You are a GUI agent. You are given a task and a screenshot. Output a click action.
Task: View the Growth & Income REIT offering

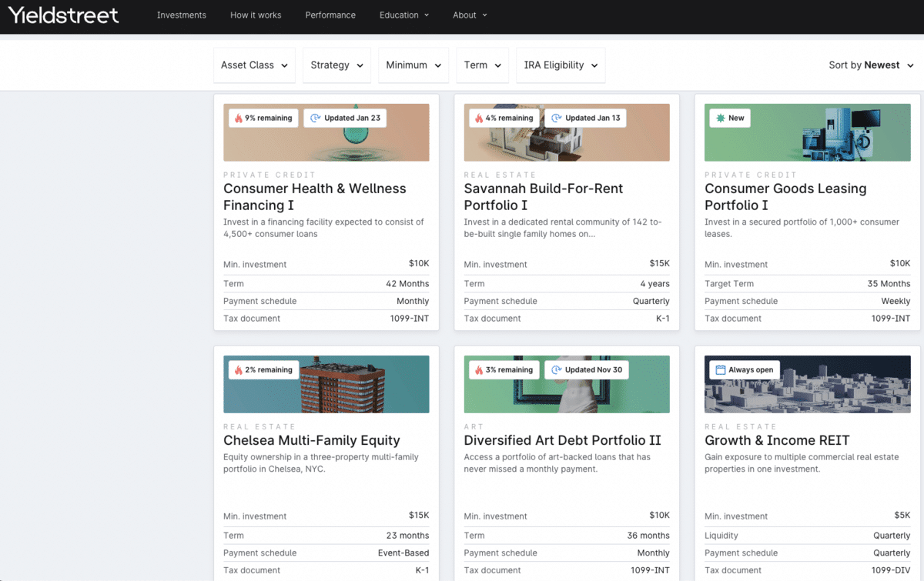coord(777,441)
